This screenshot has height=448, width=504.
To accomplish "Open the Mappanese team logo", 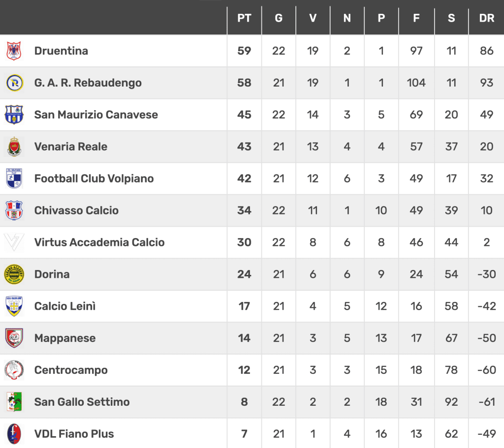I will [x=14, y=338].
